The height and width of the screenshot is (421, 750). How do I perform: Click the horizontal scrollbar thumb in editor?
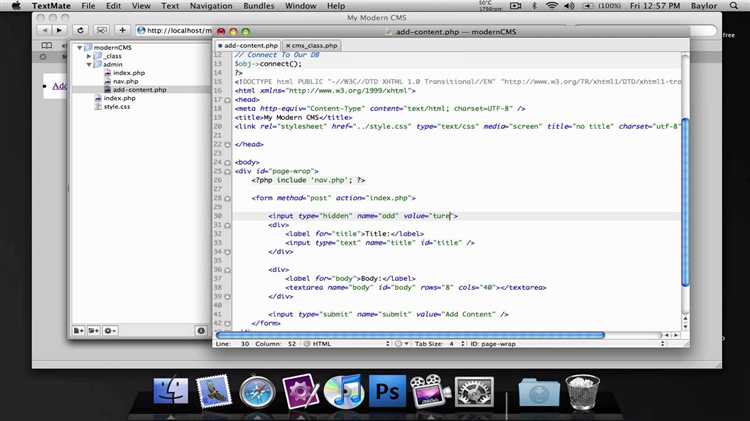(x=410, y=335)
